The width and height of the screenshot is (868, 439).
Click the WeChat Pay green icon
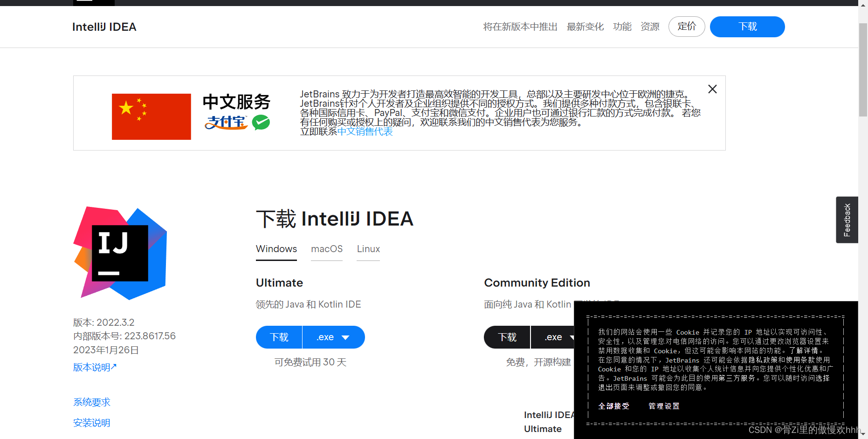pyautogui.click(x=261, y=123)
